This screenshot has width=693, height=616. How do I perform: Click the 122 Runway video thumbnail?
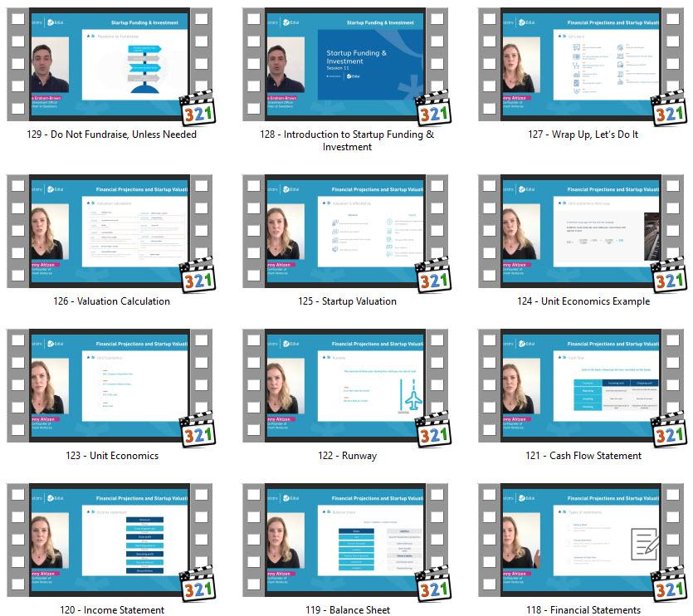click(x=345, y=385)
